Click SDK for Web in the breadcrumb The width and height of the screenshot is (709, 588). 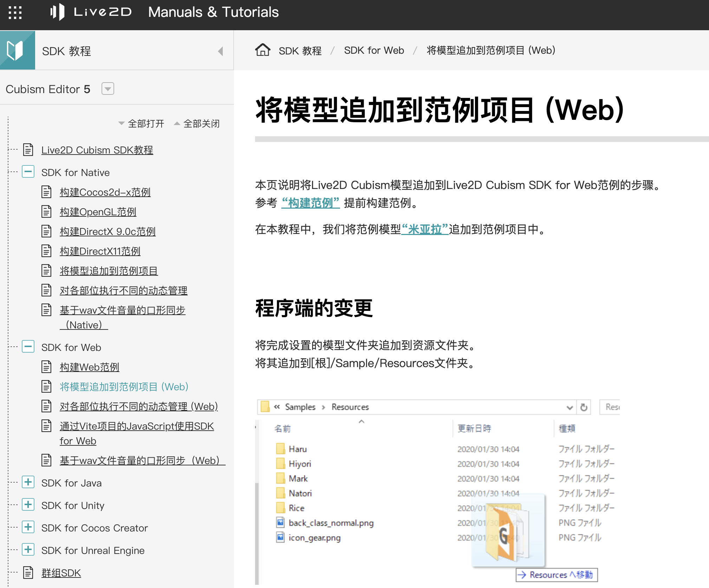click(374, 50)
